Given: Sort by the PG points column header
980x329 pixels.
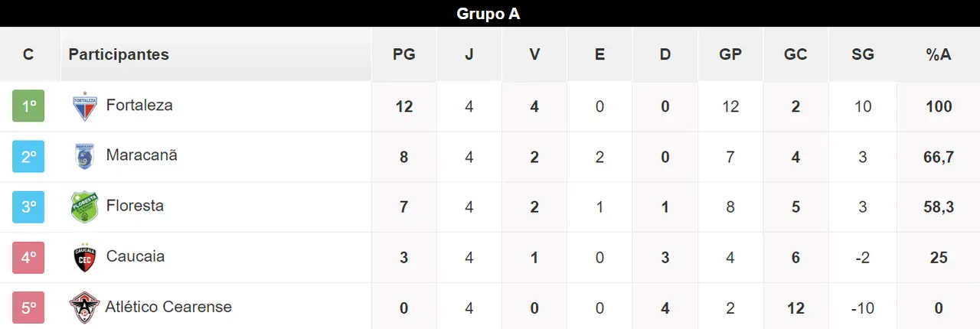Looking at the screenshot, I should pos(403,54).
